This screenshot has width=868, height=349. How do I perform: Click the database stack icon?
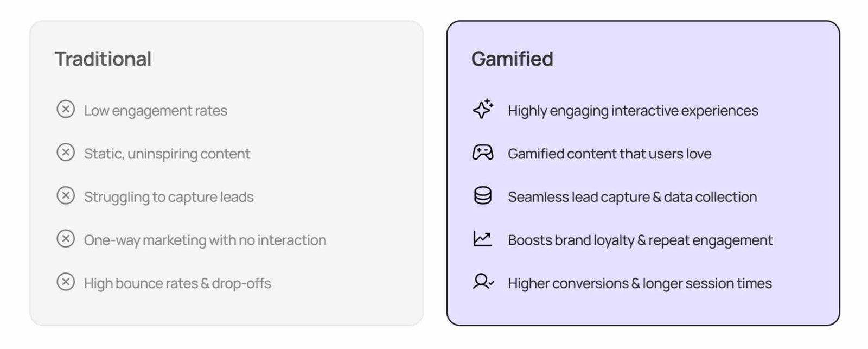pos(483,195)
